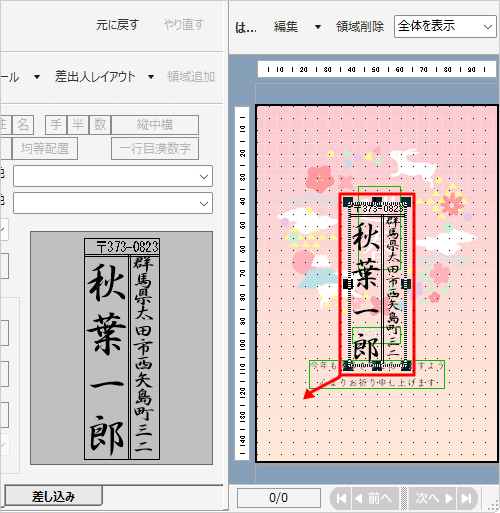Toggle the 均等配置 option
This screenshot has width=500, height=513.
(45, 148)
